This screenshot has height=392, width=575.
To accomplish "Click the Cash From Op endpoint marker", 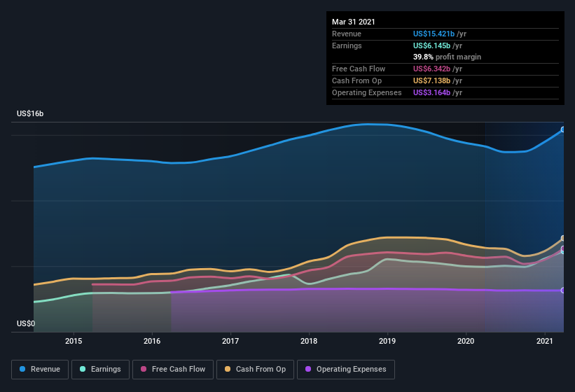I will coord(563,238).
